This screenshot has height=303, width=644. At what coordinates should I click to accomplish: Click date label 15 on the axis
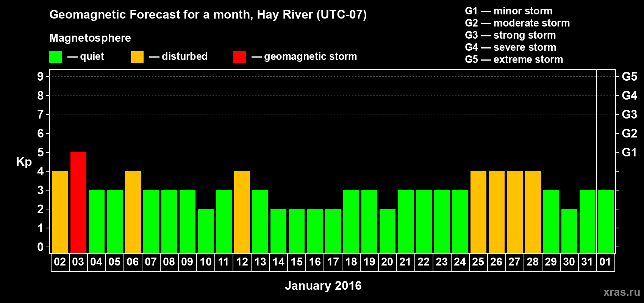(x=296, y=262)
